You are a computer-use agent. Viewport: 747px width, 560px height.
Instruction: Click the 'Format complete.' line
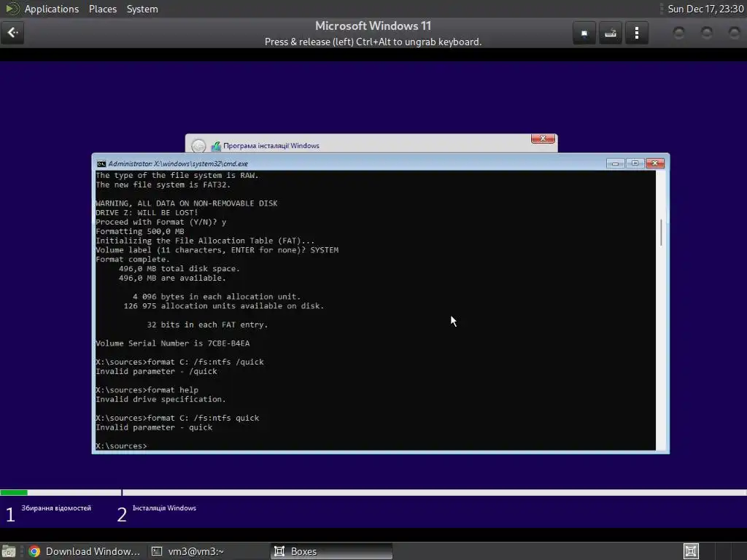133,260
